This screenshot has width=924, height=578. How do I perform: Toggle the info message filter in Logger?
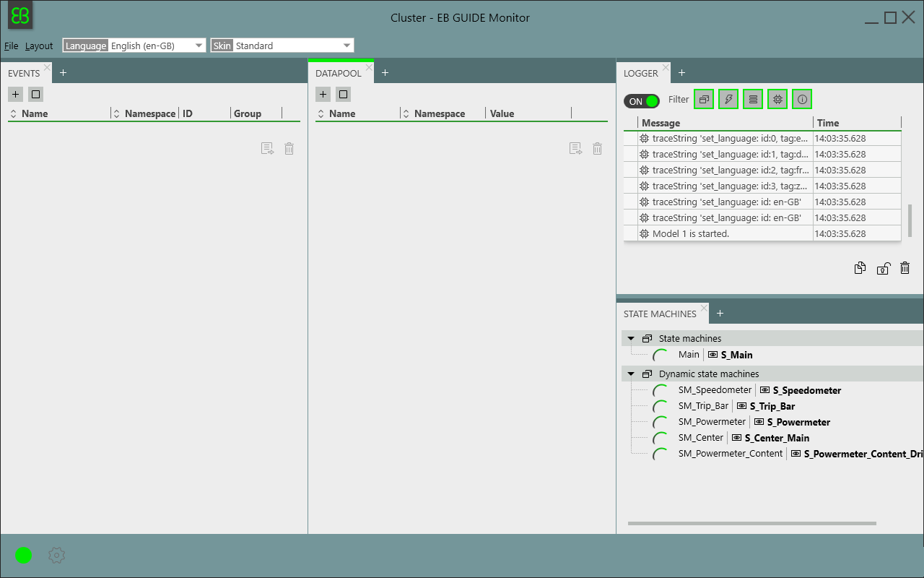(x=802, y=100)
